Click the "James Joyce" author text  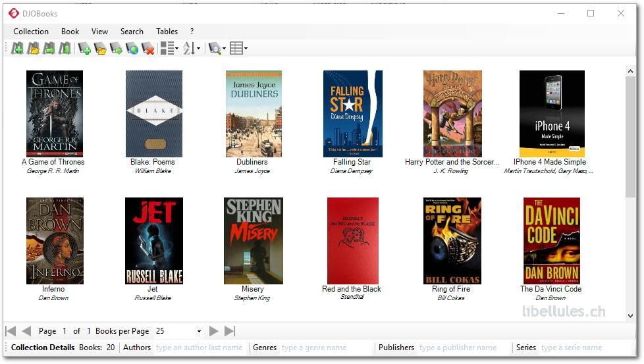252,171
